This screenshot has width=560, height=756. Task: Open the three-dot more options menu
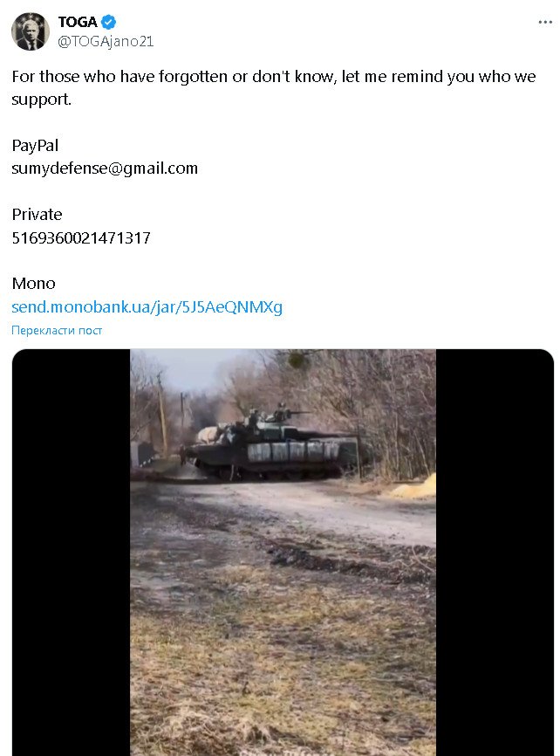[x=545, y=22]
